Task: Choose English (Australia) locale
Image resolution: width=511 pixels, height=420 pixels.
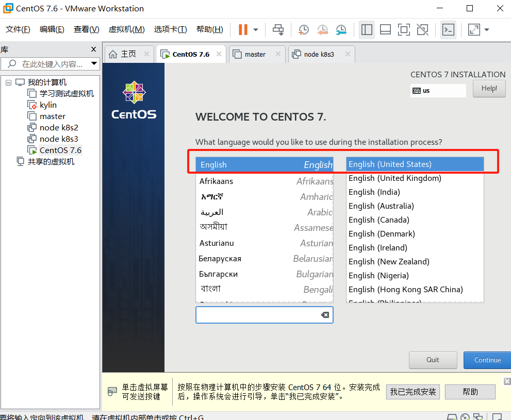Action: (x=415, y=206)
